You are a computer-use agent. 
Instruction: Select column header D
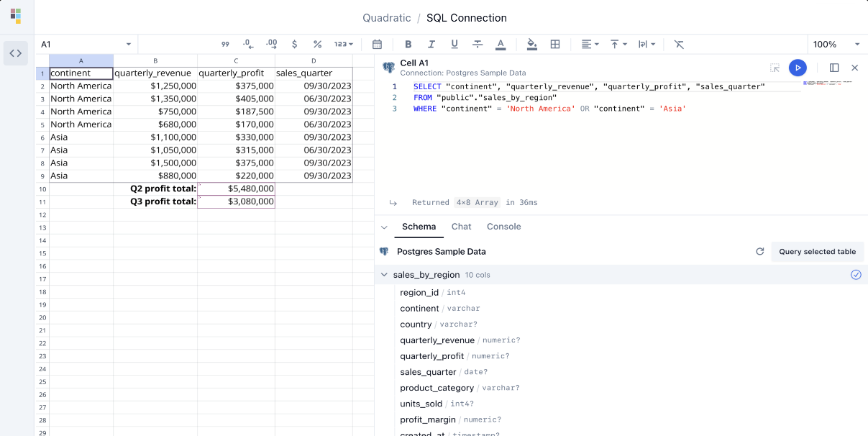(x=314, y=60)
